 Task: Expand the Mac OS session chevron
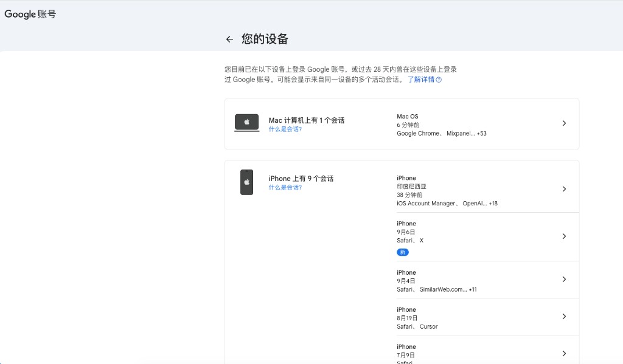point(564,123)
